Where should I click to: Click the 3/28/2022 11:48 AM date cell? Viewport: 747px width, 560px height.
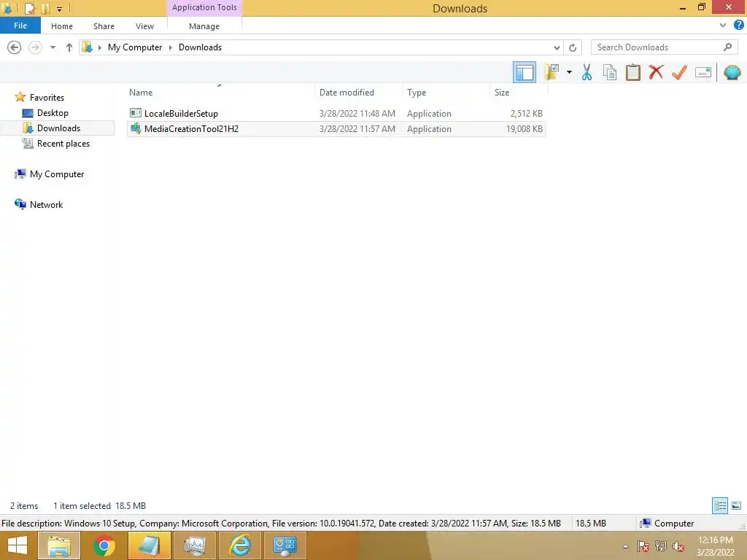point(357,113)
